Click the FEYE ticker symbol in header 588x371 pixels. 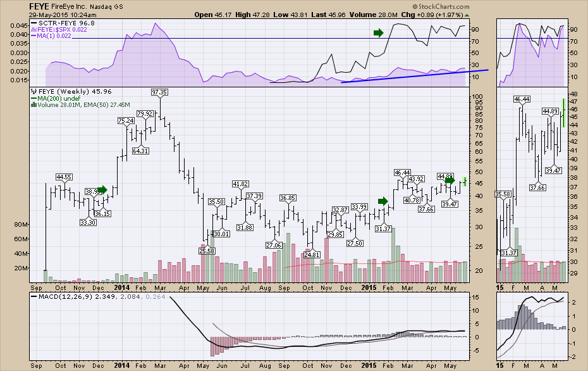[x=38, y=6]
